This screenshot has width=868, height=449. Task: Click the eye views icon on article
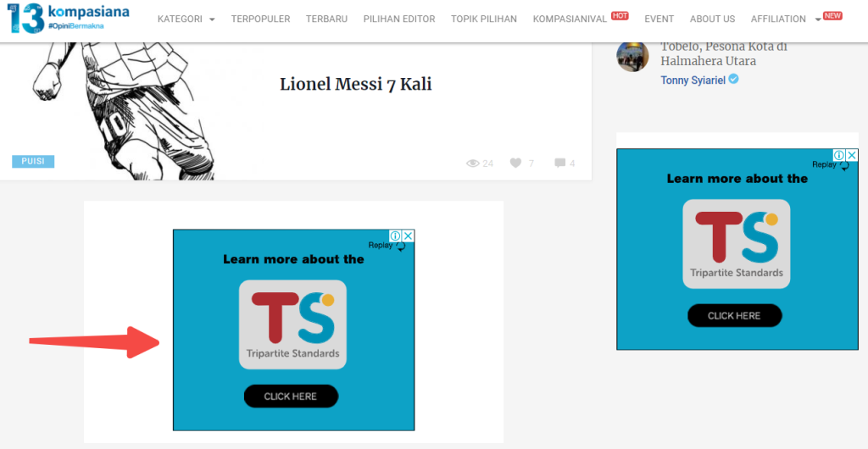tap(473, 164)
